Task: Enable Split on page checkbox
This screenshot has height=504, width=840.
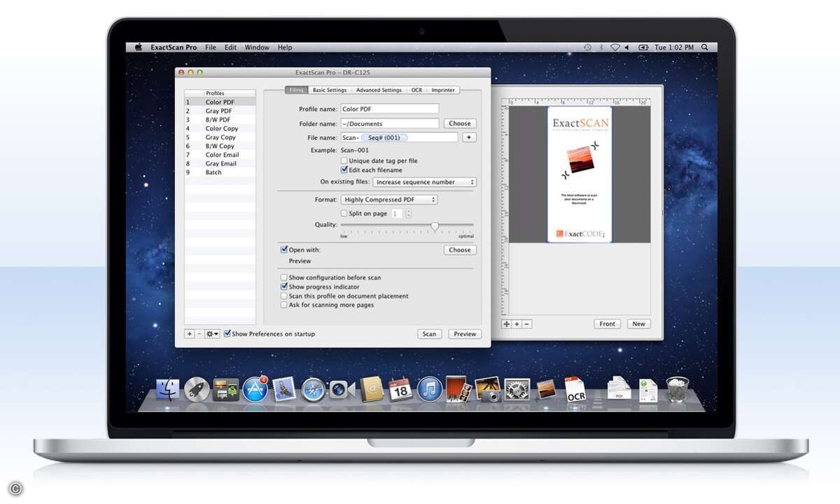Action: 344,213
